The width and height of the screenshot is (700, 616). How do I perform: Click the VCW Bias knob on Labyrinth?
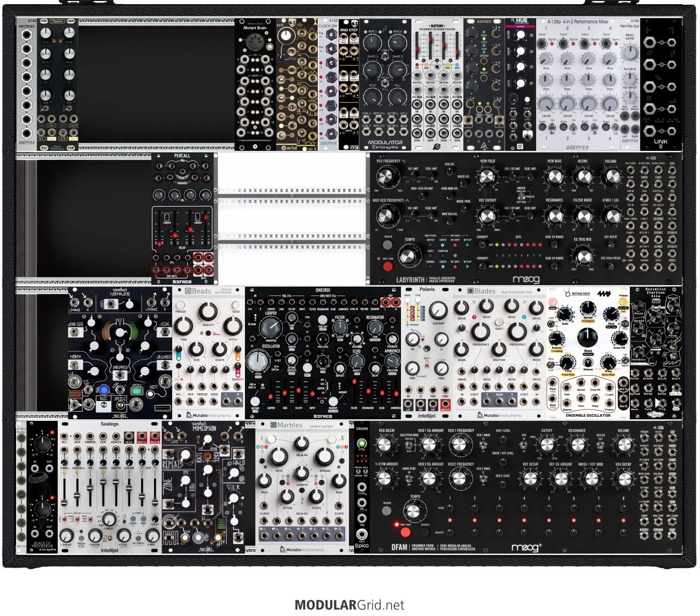click(x=554, y=176)
